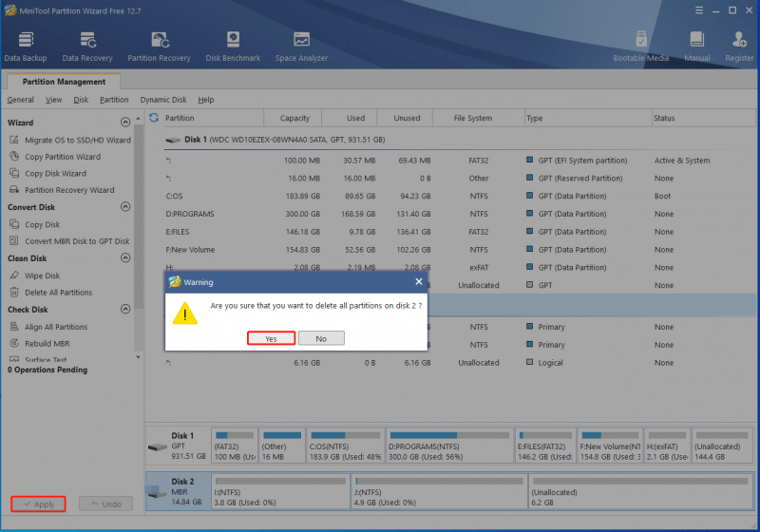Close the Warning dialog
Image resolution: width=760 pixels, height=532 pixels.
419,281
